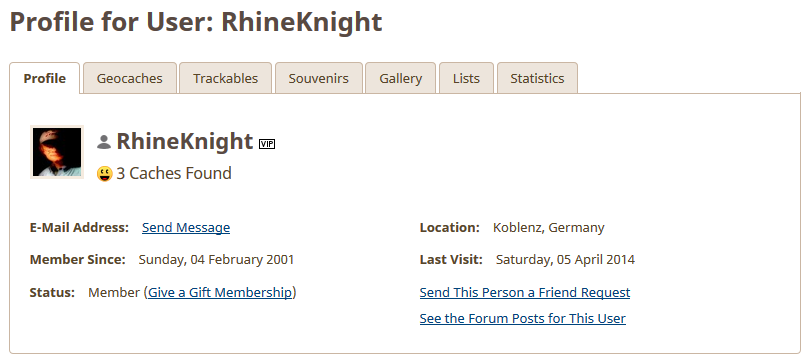The image size is (810, 362).
Task: Click the VIP badge icon
Action: [267, 144]
